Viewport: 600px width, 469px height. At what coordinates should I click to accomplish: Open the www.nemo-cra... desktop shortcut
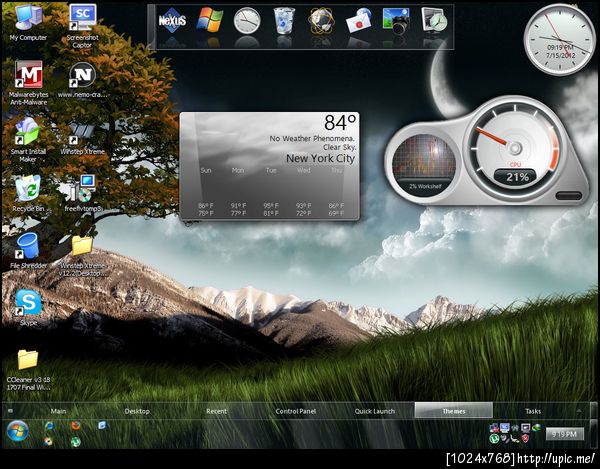click(x=82, y=80)
